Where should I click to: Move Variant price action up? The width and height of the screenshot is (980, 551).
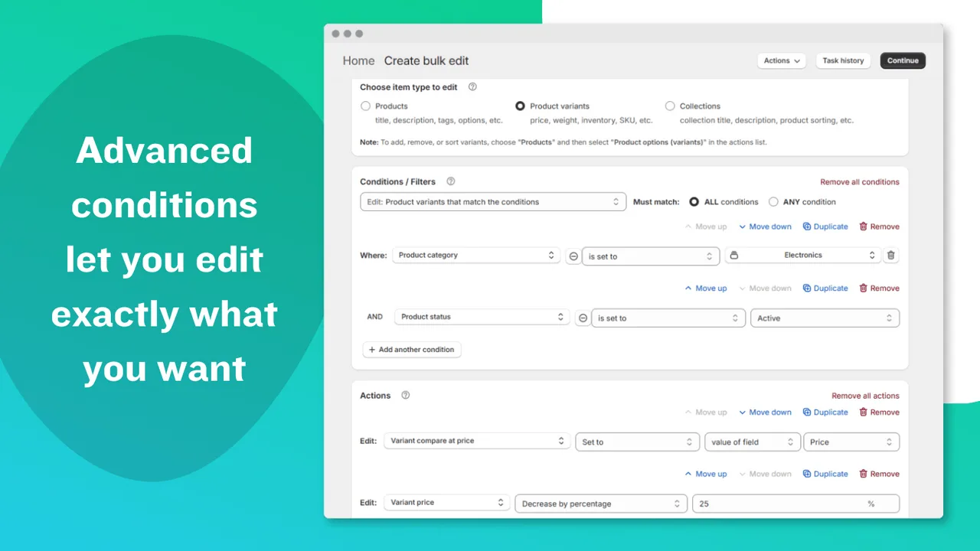pyautogui.click(x=705, y=474)
